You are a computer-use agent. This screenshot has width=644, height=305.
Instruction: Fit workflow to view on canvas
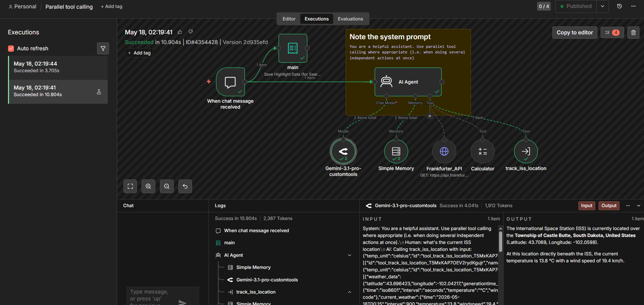130,186
